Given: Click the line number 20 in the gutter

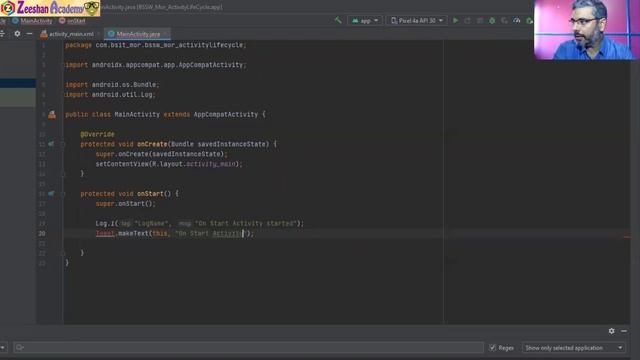Looking at the screenshot, I should pyautogui.click(x=42, y=233).
